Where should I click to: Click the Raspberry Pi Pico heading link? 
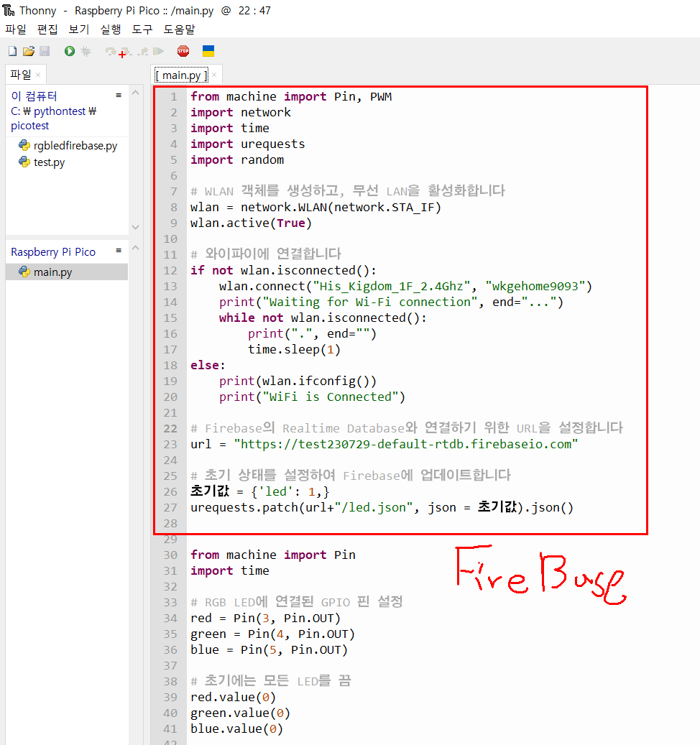pos(53,252)
